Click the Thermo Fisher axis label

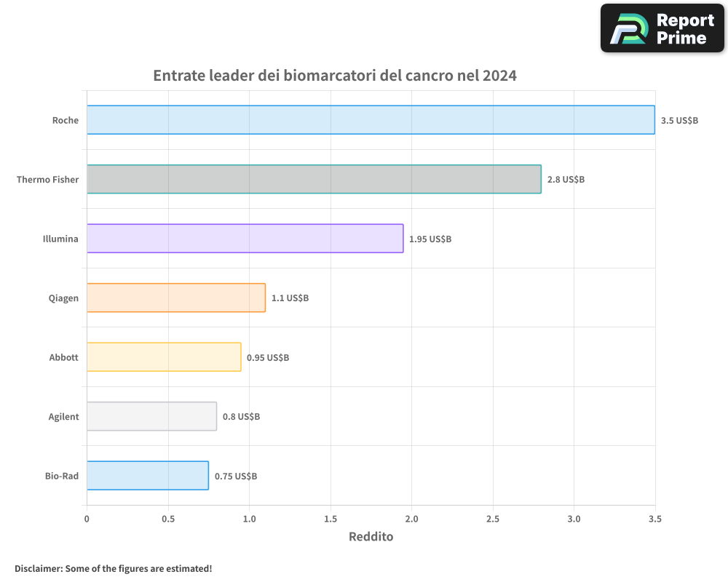click(x=47, y=179)
